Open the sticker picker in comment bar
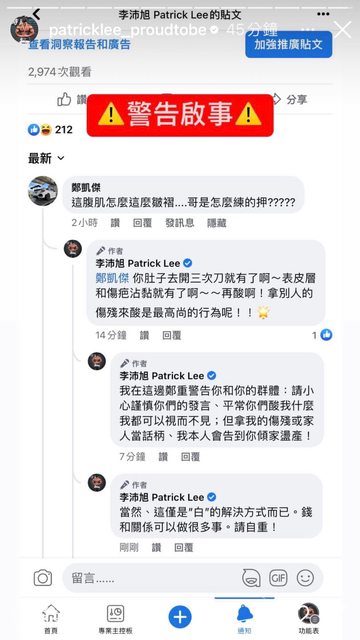The width and height of the screenshot is (360, 640). [251, 578]
